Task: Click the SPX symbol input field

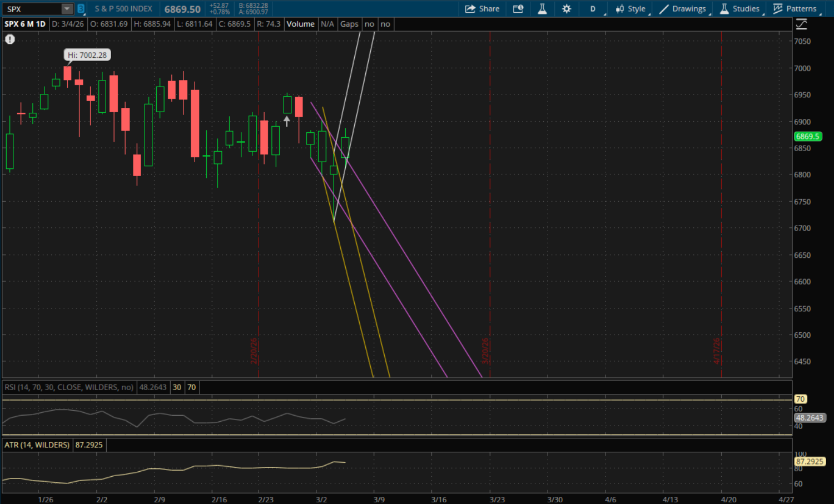Action: [32, 9]
